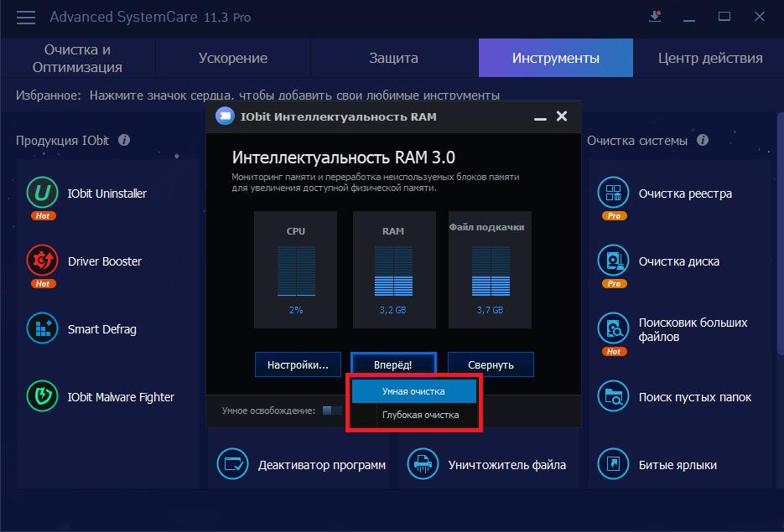Image resolution: width=784 pixels, height=532 pixels.
Task: Choose Умная очистка from the dropdown menu
Action: pyautogui.click(x=414, y=391)
